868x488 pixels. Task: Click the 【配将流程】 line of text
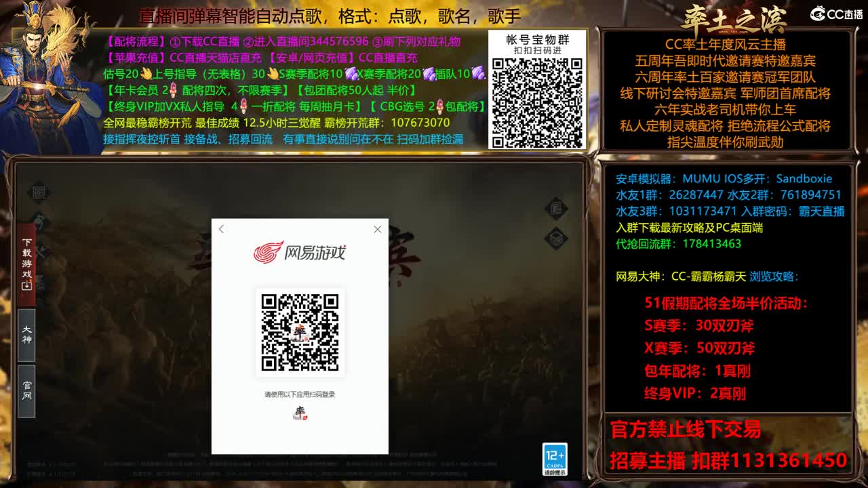(283, 42)
